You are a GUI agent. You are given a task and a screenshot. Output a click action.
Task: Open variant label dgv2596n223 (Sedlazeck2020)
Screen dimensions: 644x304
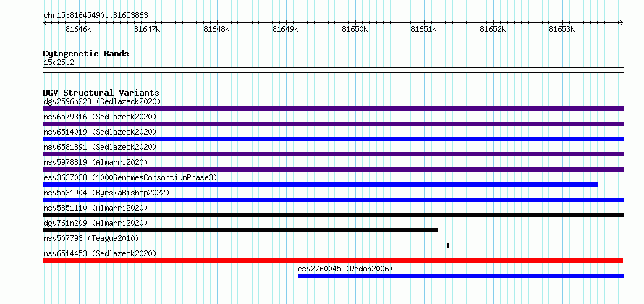click(x=102, y=101)
